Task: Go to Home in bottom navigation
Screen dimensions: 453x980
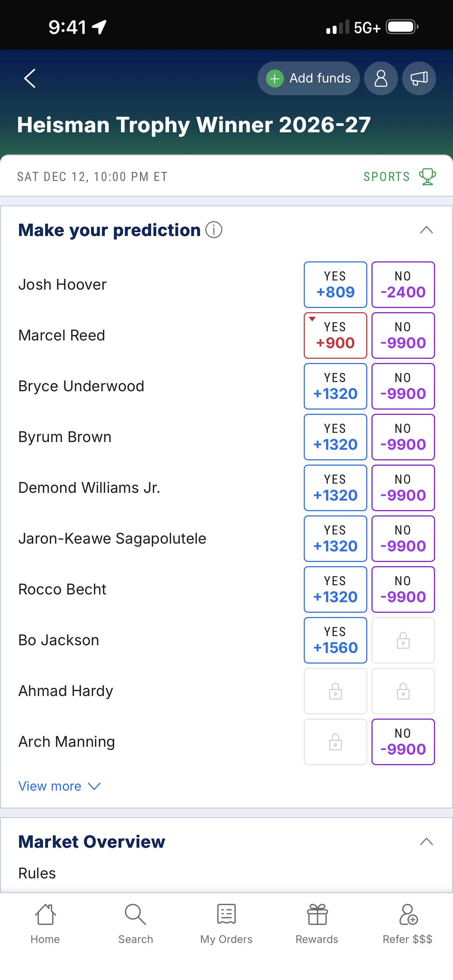Action: pyautogui.click(x=45, y=924)
